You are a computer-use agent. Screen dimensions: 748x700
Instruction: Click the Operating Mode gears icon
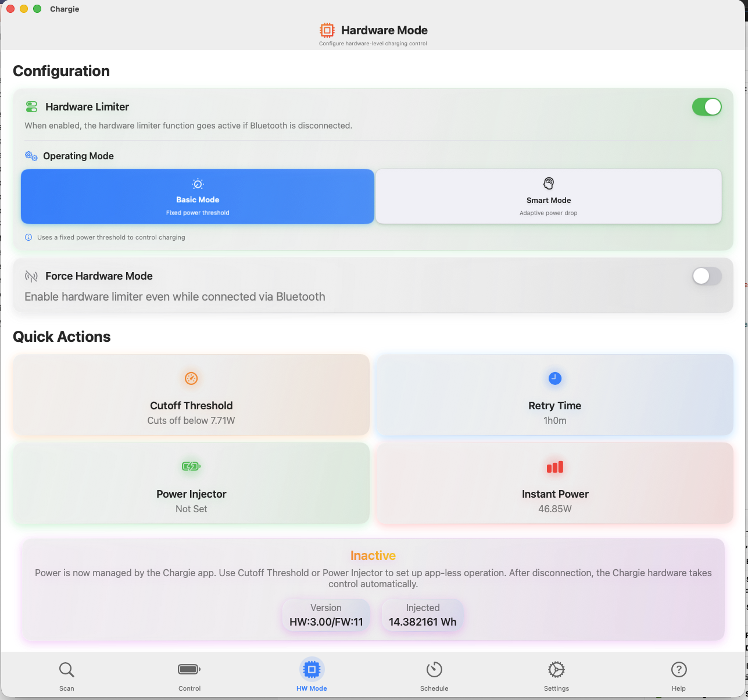pyautogui.click(x=31, y=156)
